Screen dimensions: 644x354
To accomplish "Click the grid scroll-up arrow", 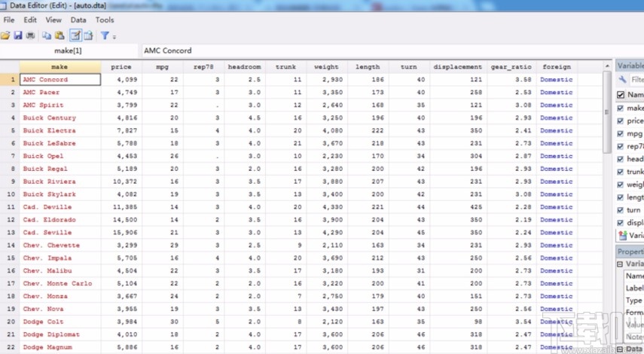I will 607,66.
